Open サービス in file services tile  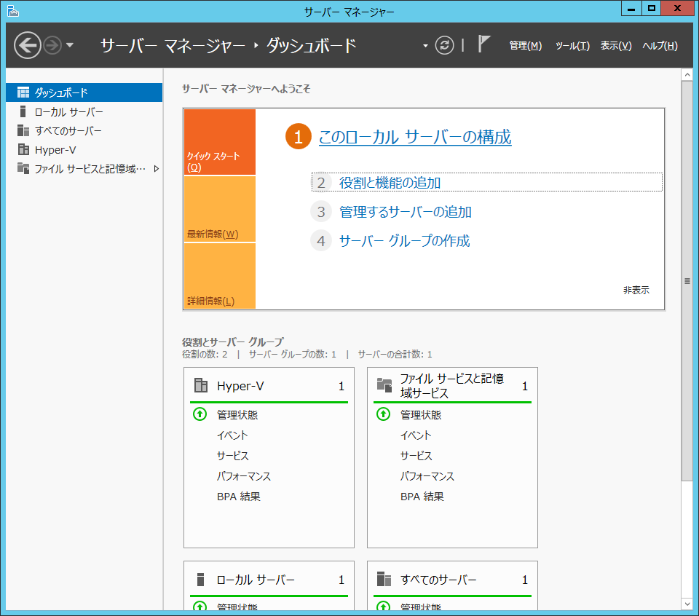point(416,456)
